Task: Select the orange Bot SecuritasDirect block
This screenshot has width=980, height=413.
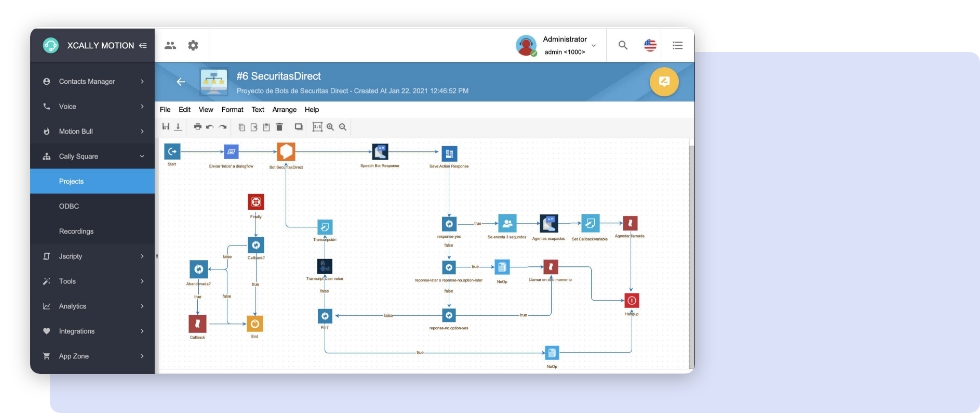Action: tap(286, 151)
